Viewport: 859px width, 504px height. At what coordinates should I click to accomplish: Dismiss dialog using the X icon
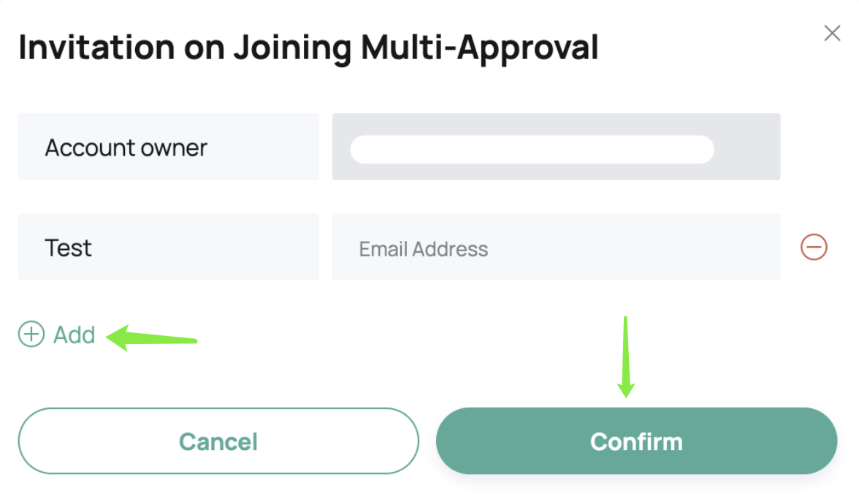832,34
